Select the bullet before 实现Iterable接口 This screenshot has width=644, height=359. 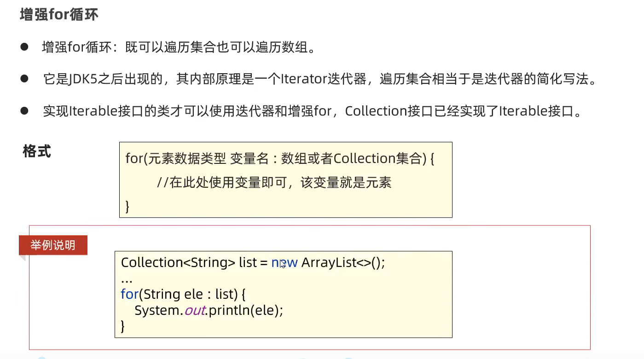(x=24, y=110)
